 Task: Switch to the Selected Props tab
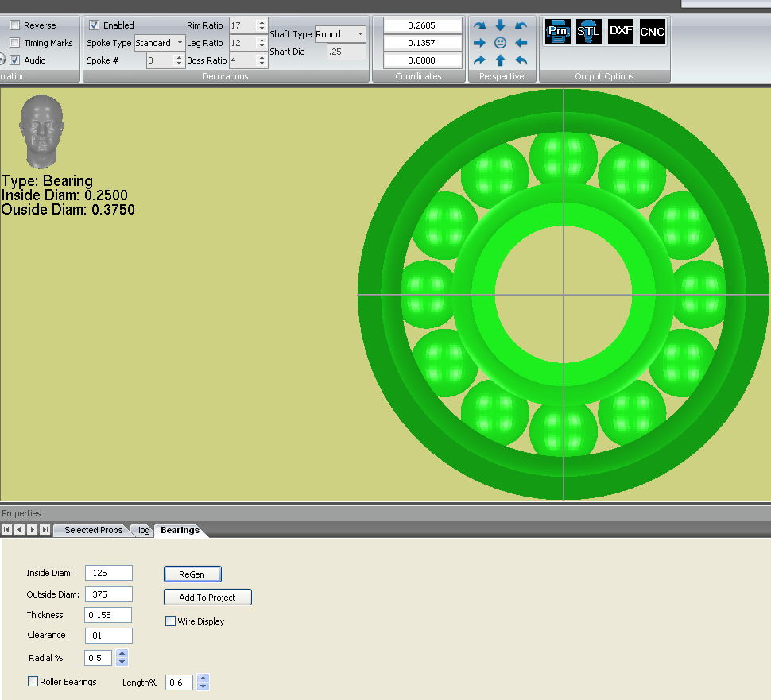tap(93, 530)
